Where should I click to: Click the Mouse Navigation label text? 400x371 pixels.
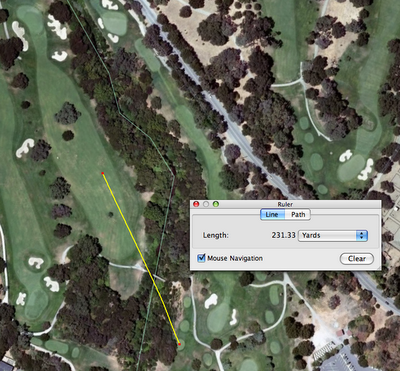pyautogui.click(x=235, y=258)
